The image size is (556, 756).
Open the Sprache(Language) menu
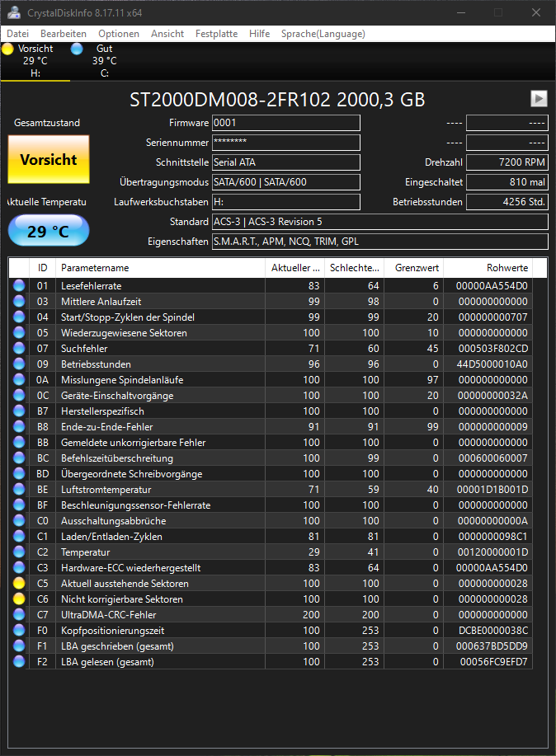click(x=323, y=34)
